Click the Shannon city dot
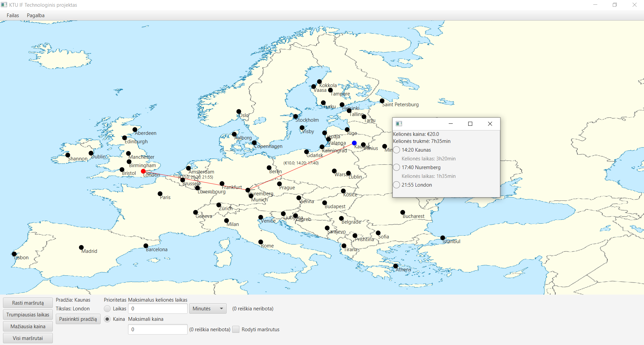Viewport: 644px width, 345px height. [x=68, y=155]
